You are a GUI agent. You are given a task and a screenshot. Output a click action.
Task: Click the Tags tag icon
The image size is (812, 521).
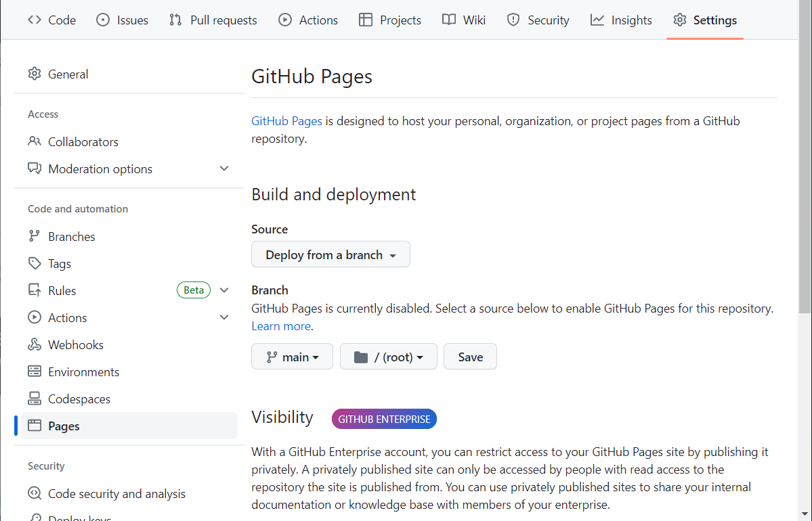click(x=34, y=263)
